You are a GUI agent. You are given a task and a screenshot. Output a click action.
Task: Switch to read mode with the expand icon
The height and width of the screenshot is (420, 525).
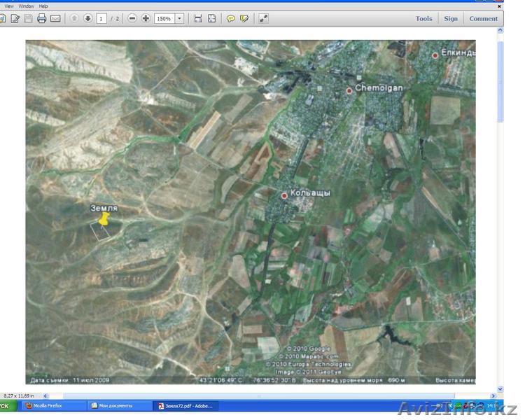[x=263, y=18]
